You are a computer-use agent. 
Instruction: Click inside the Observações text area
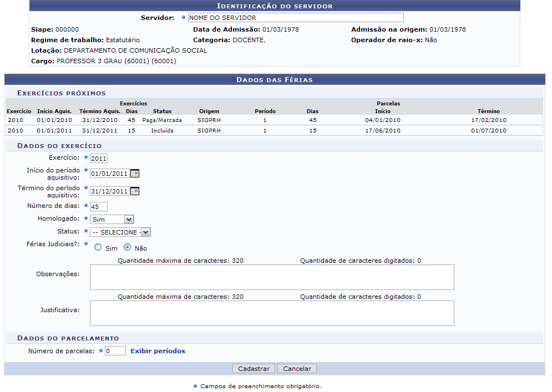pyautogui.click(x=272, y=277)
